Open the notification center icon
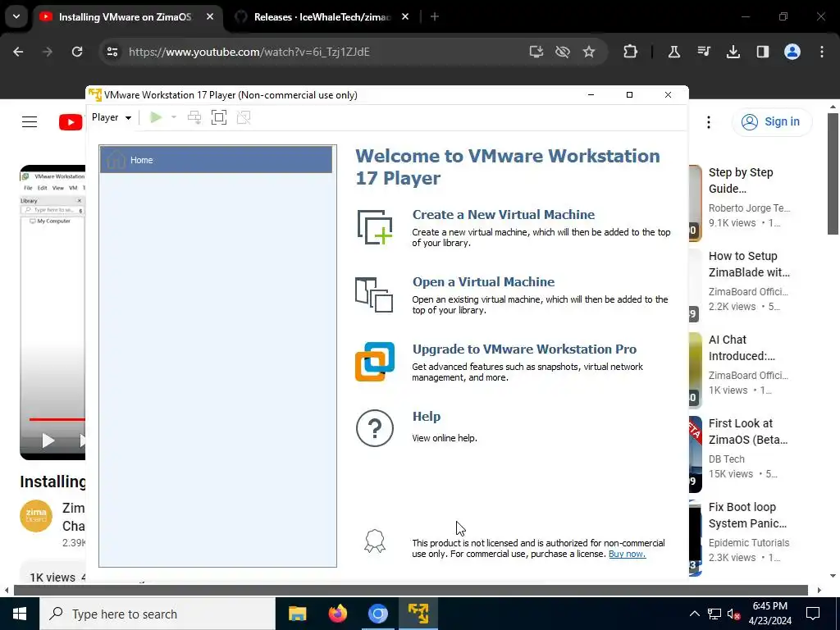 (813, 614)
